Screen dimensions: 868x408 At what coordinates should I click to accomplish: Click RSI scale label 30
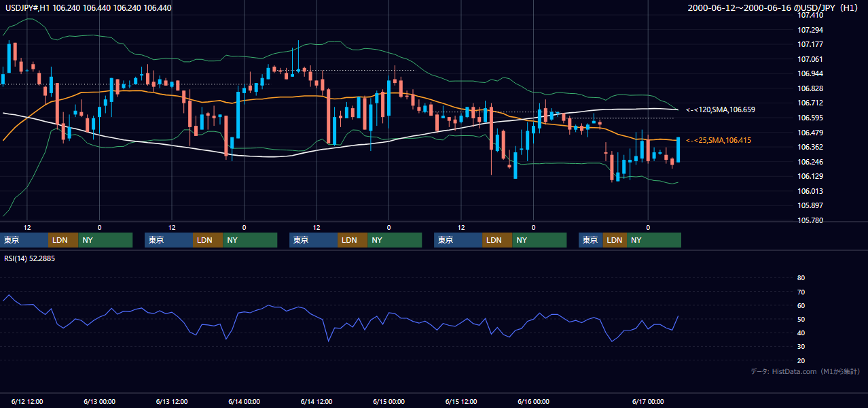[801, 347]
